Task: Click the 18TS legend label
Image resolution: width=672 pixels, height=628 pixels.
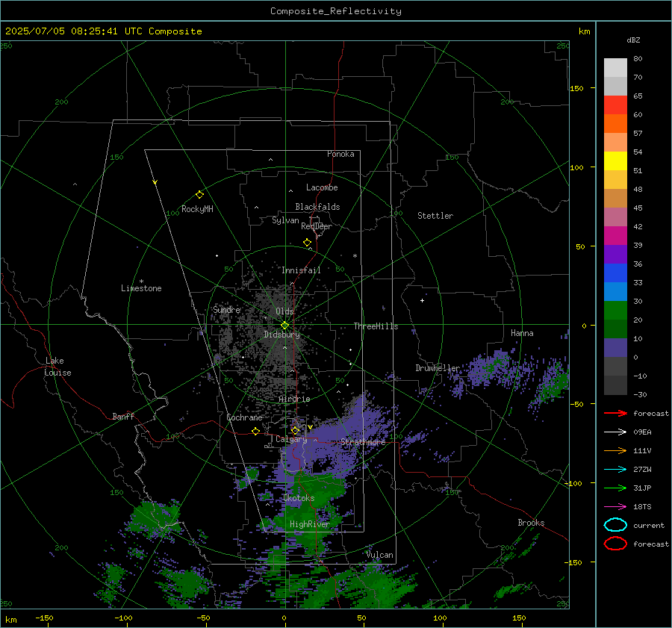Action: pyautogui.click(x=642, y=507)
